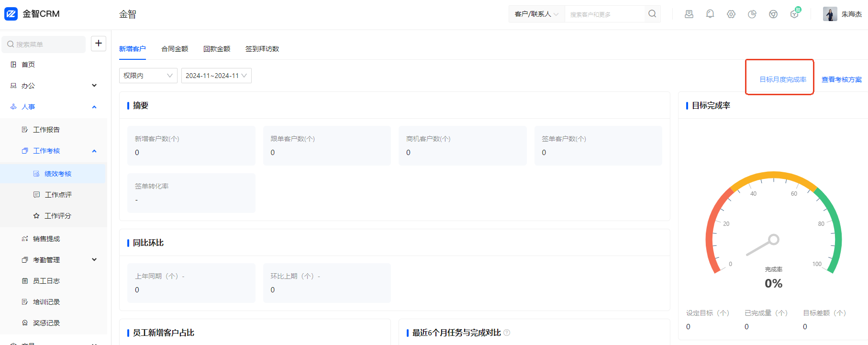Switch to the 合同金额 tab
This screenshot has height=345, width=868.
175,49
